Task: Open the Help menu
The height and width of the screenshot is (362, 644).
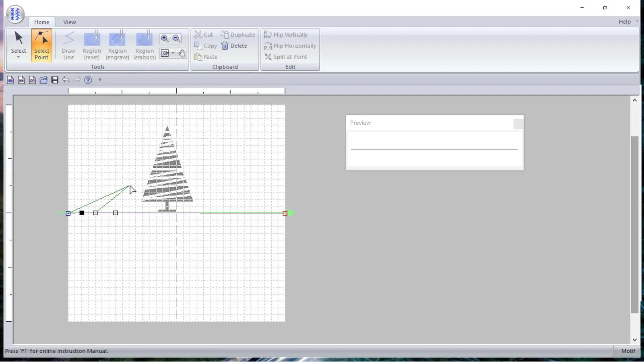Action: click(624, 22)
